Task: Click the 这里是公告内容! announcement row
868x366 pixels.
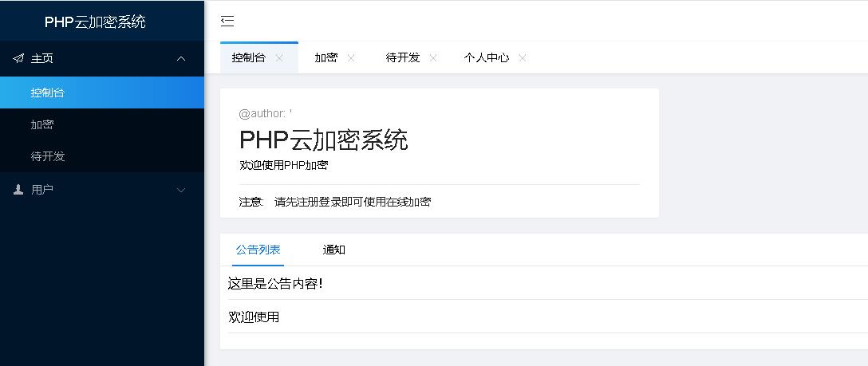Action: point(275,283)
